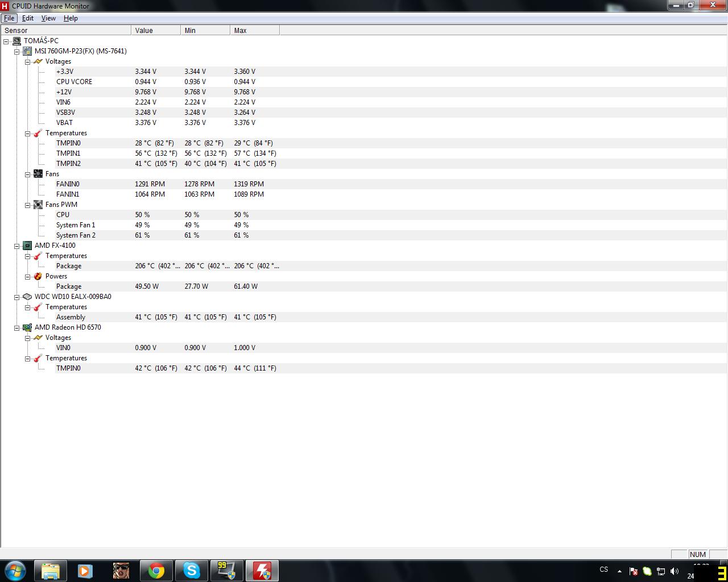This screenshot has width=728, height=582.
Task: Collapse the WDC WD10 EALX-009BA0 drive node
Action: coord(17,297)
